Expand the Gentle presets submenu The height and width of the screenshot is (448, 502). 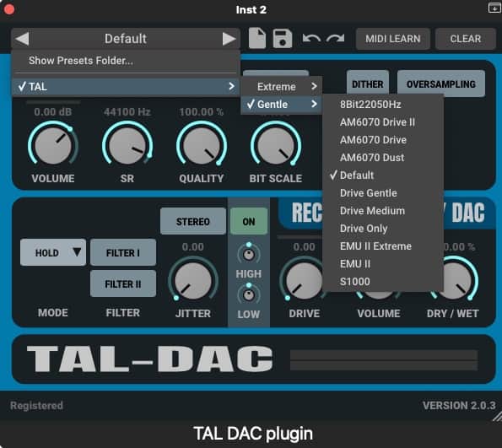tap(281, 104)
